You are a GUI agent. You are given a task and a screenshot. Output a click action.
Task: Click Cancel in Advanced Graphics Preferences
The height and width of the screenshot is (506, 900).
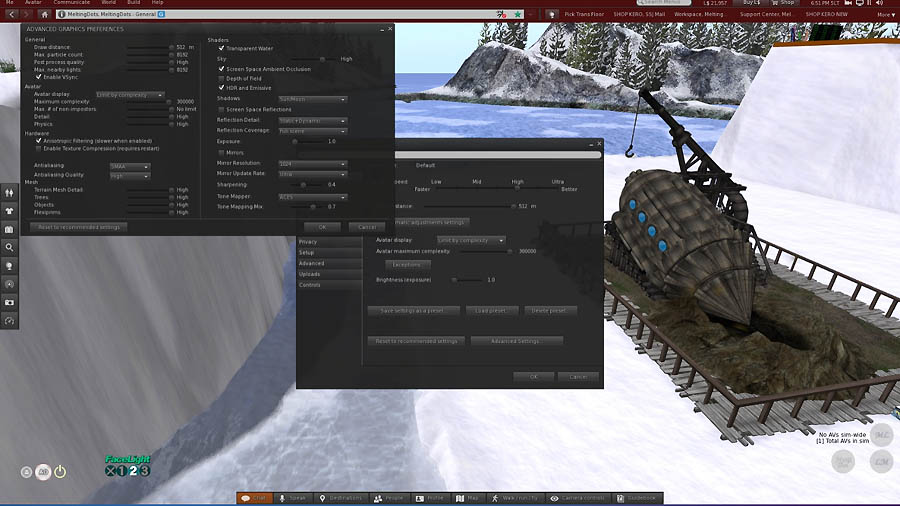tap(367, 228)
